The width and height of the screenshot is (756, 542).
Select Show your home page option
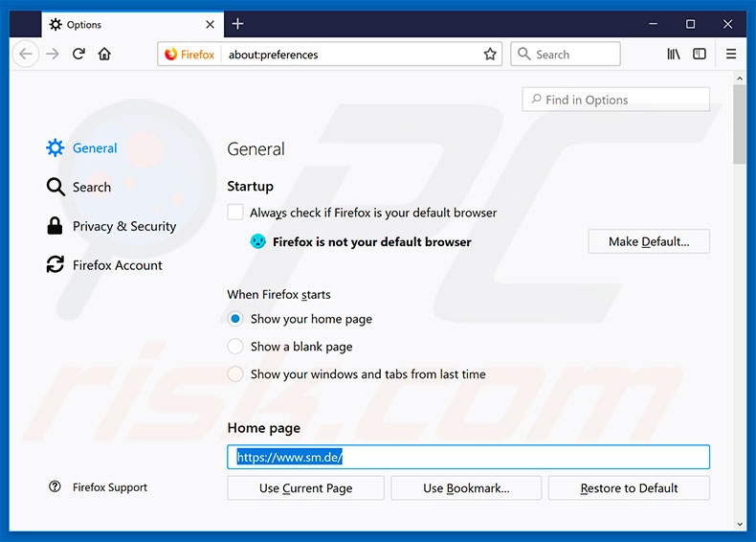(235, 319)
